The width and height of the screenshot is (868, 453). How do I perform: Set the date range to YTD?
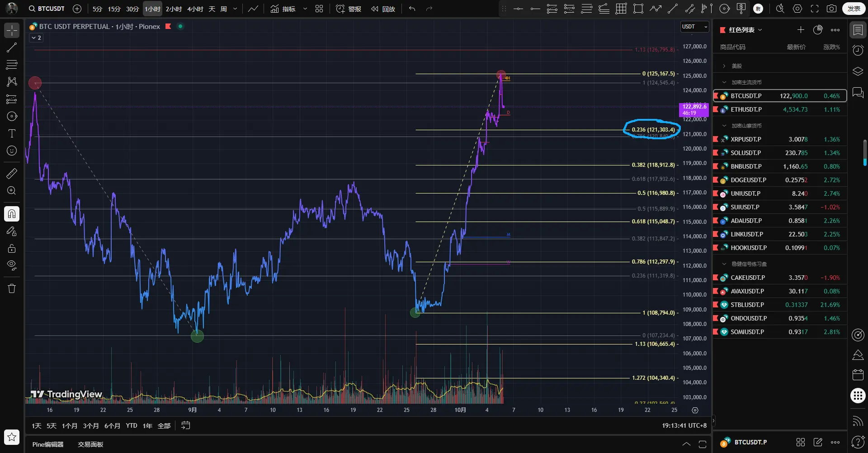(132, 426)
